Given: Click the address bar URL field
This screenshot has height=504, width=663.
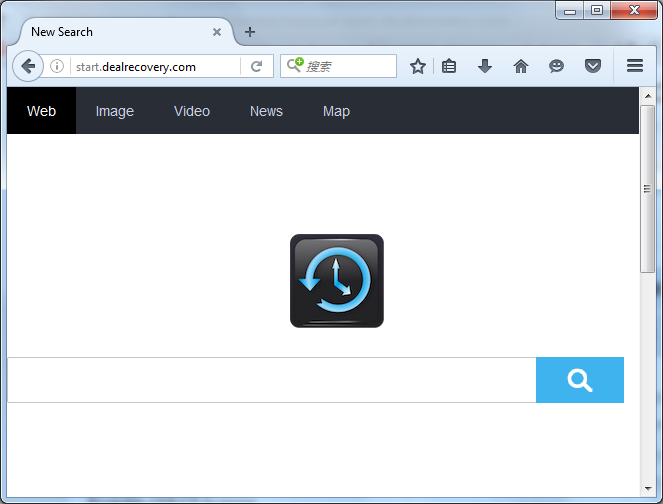Looking at the screenshot, I should click(156, 66).
